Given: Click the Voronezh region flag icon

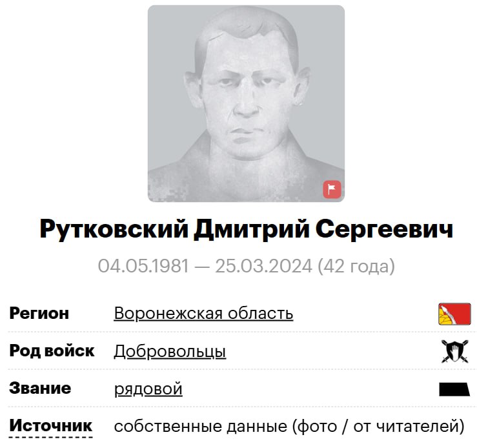Looking at the screenshot, I should 454,314.
